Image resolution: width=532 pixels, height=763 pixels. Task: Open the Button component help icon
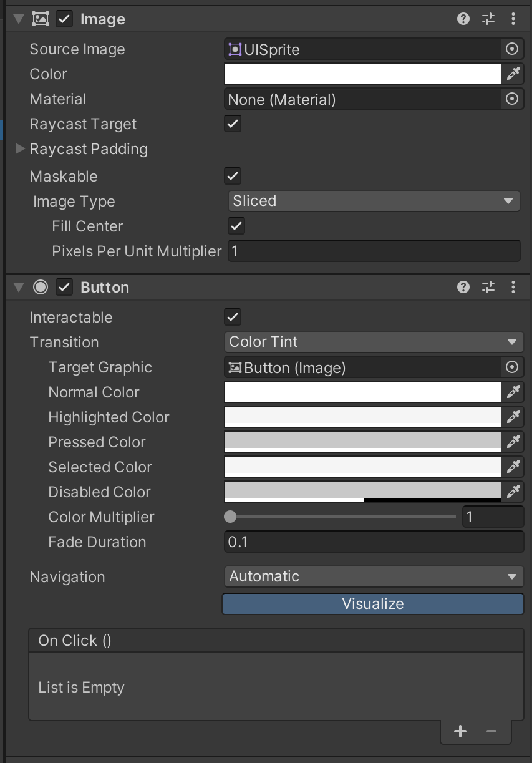coord(463,287)
